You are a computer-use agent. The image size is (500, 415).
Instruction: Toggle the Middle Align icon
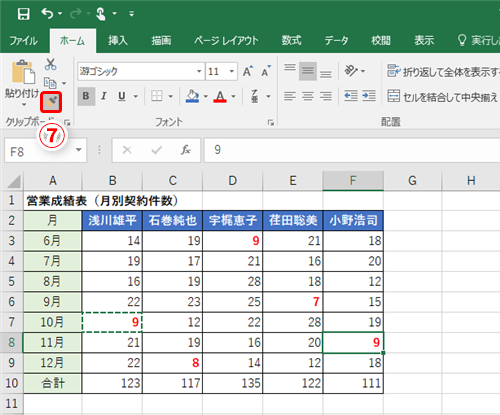point(308,71)
